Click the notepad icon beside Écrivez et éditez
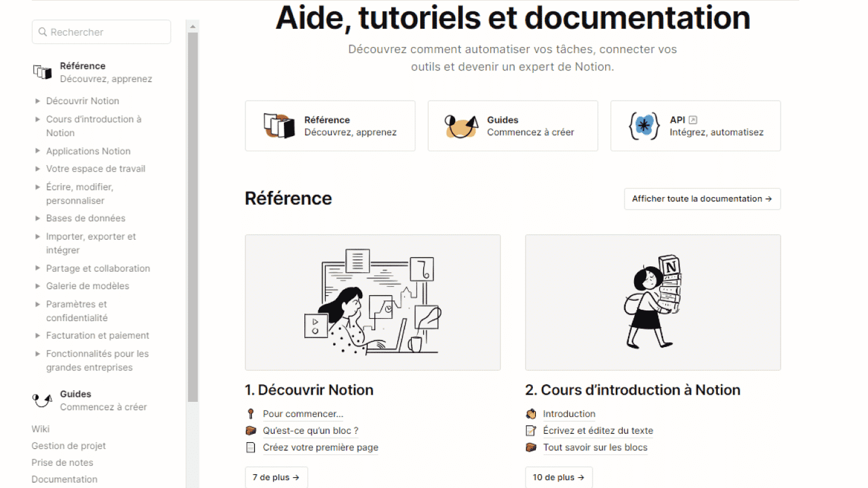Image resolution: width=868 pixels, height=488 pixels. pos(531,431)
